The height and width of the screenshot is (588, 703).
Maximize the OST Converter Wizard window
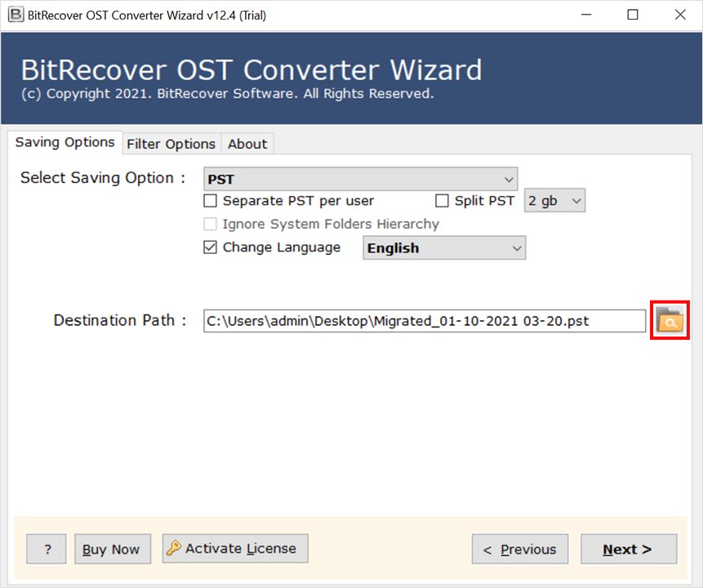click(633, 15)
